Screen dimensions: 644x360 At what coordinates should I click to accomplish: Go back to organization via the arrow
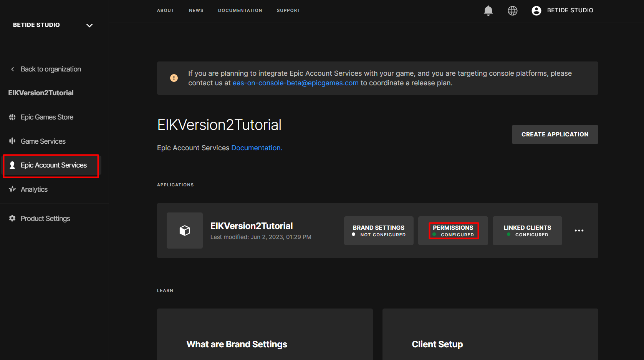[13, 69]
